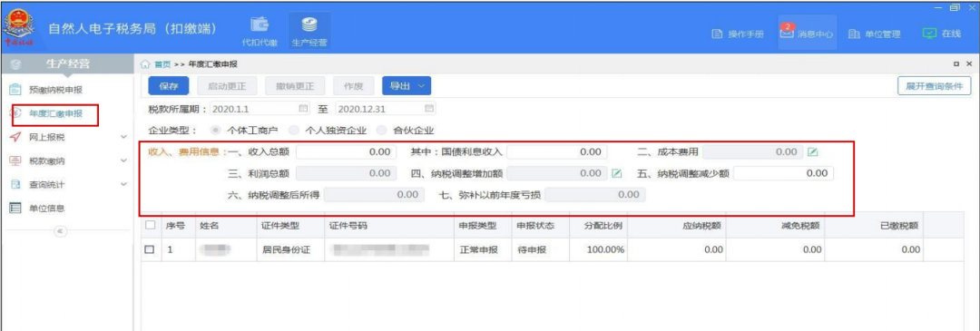Click the start date field 2020.1.1

[260, 109]
